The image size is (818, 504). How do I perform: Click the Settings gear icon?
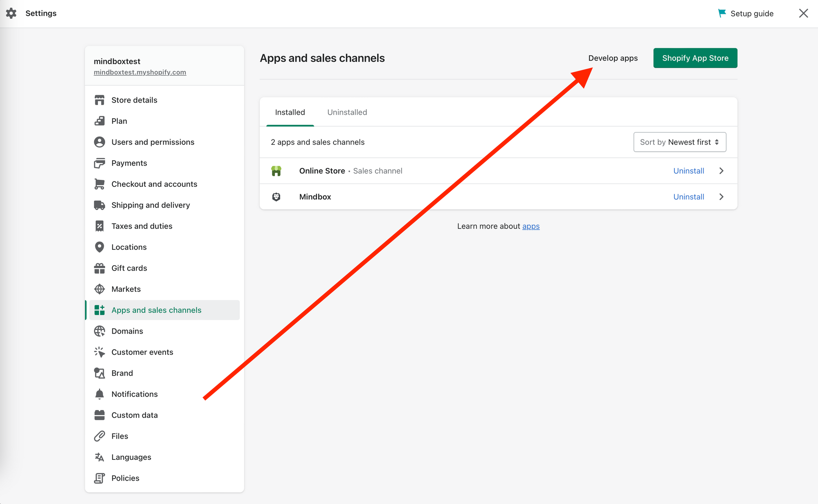11,13
